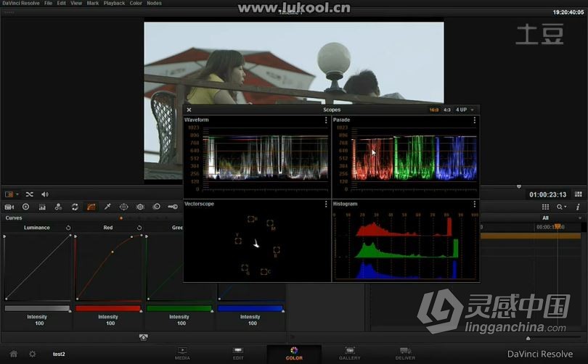Open the zoom magnifier dropdown

point(561,207)
